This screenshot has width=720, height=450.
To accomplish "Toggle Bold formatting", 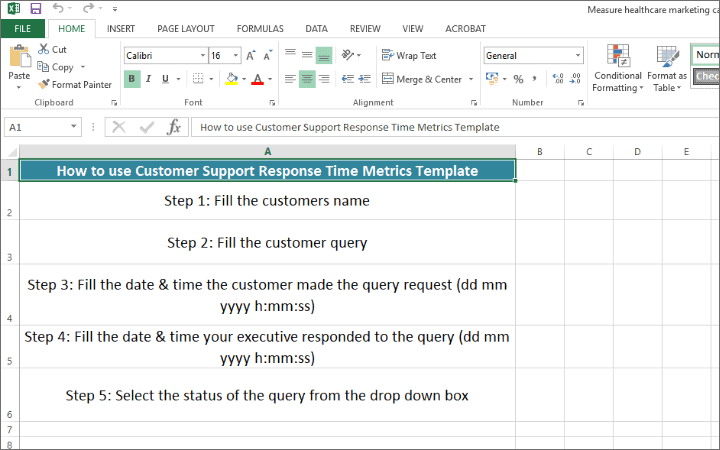I will pyautogui.click(x=132, y=79).
